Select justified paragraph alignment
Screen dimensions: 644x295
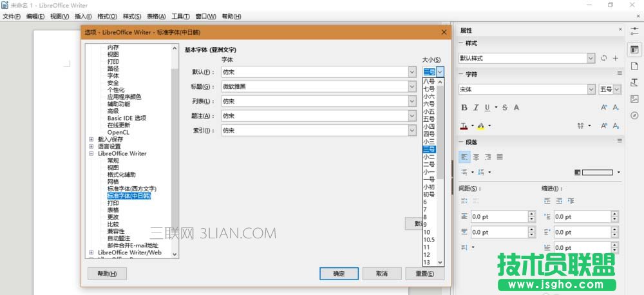[500, 157]
